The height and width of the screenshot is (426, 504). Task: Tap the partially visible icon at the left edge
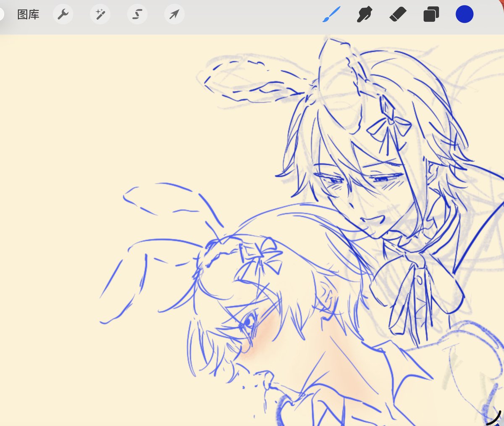coord(2,14)
